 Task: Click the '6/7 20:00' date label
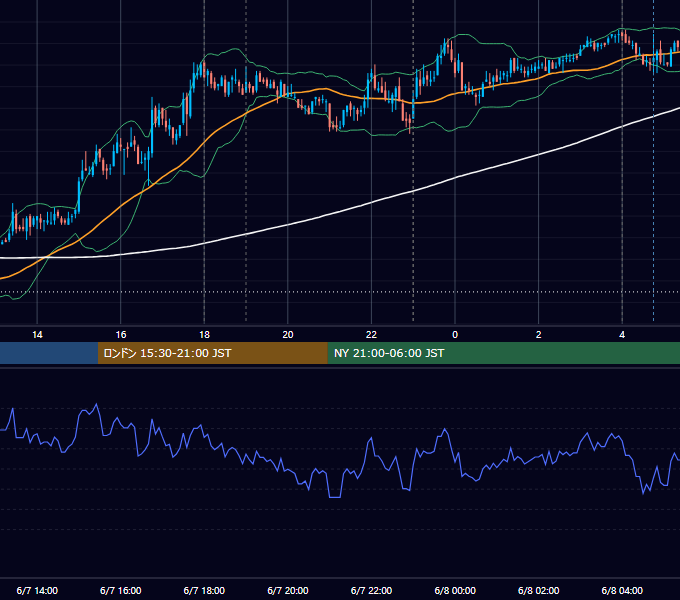click(288, 590)
